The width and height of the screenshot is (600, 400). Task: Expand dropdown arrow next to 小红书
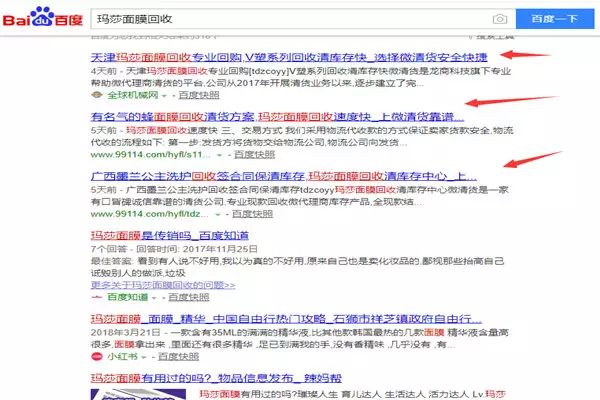tap(144, 357)
